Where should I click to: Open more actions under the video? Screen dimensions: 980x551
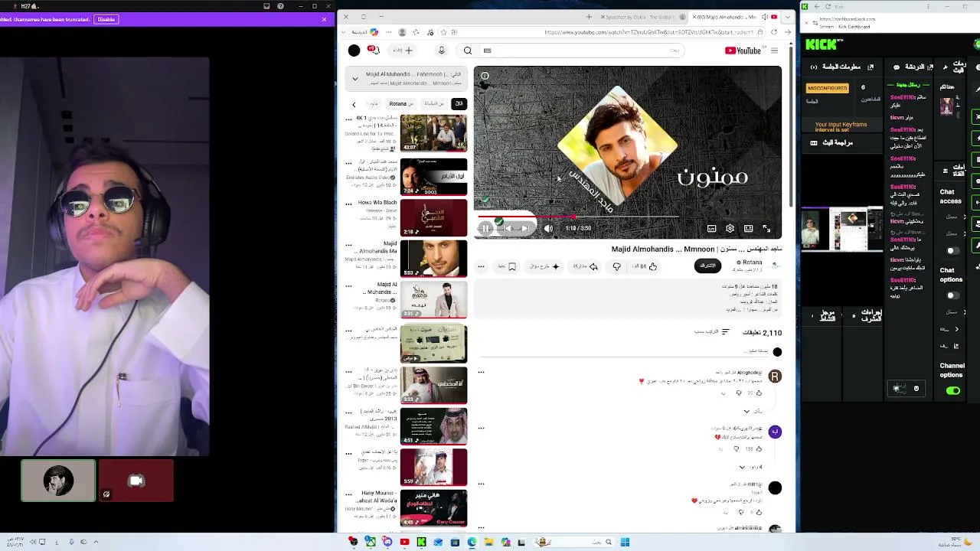click(x=482, y=266)
